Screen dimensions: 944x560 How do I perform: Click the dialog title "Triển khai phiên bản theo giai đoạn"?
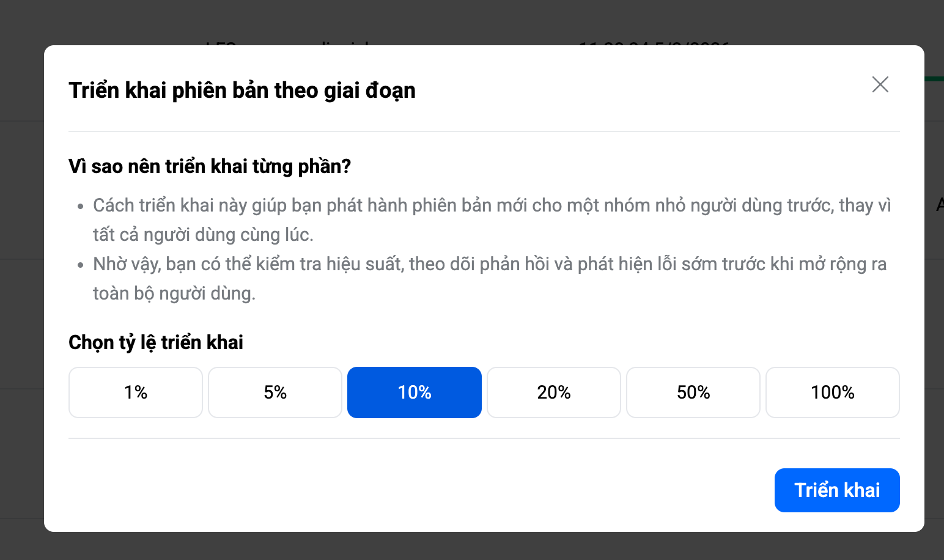pos(242,90)
